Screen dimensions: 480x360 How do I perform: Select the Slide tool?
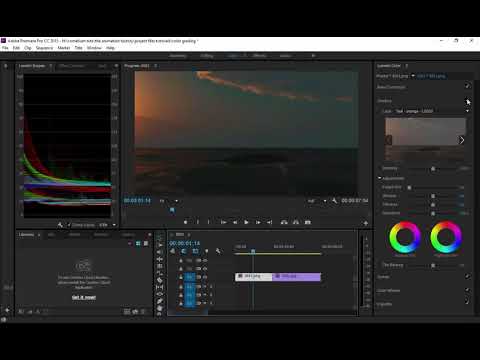[x=160, y=294]
